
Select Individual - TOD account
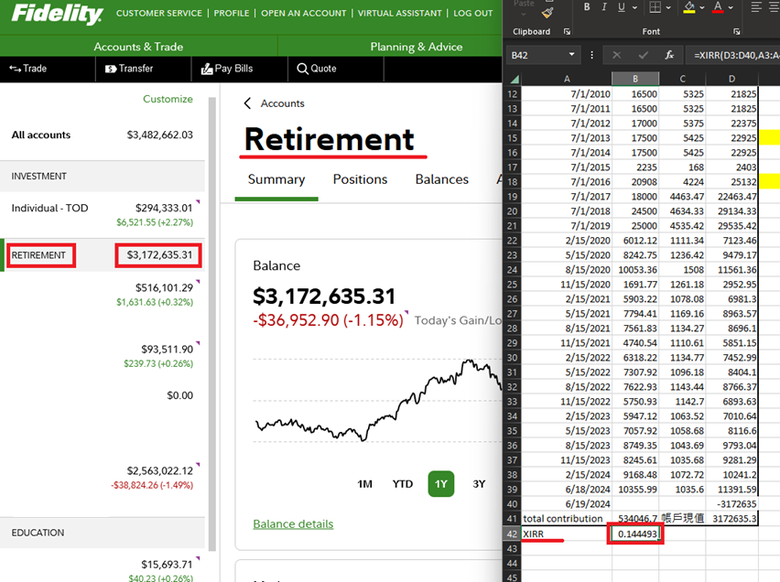click(102, 214)
